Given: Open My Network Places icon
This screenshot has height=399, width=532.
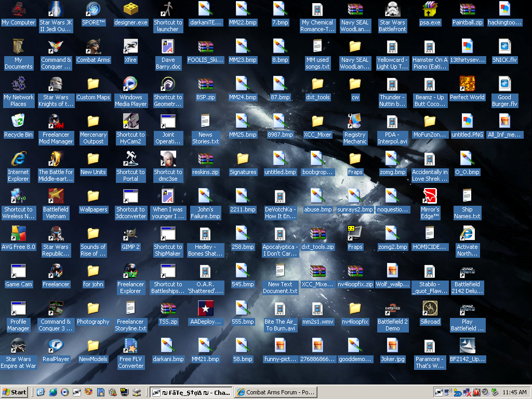Looking at the screenshot, I should pyautogui.click(x=18, y=92).
